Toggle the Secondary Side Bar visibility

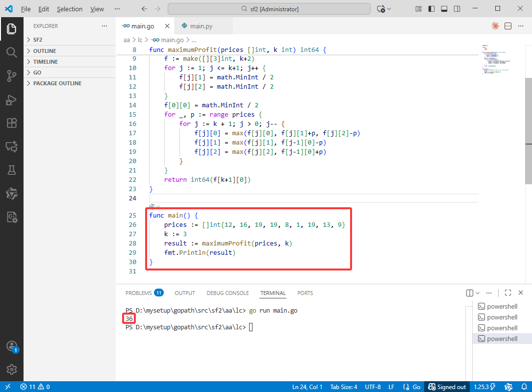457,9
